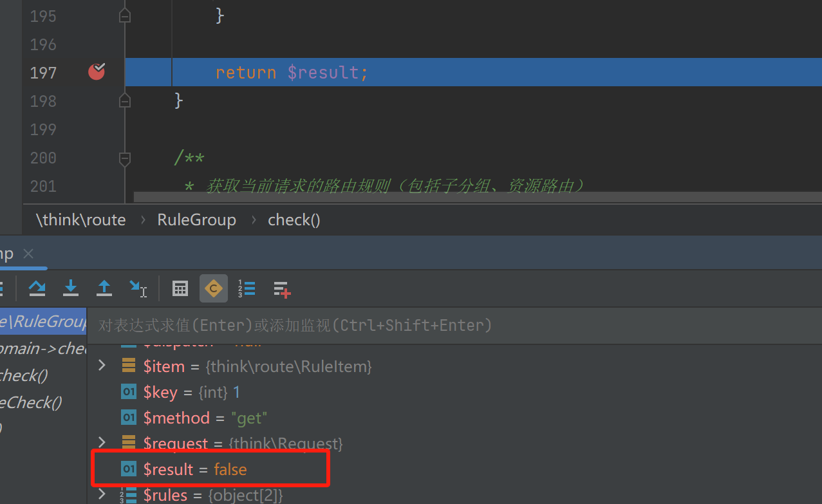Expand the $rules object array node
822x504 pixels.
pos(102,494)
